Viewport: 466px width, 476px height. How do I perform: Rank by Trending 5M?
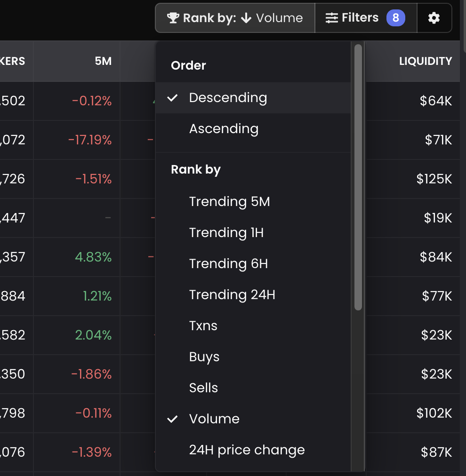[x=229, y=202]
